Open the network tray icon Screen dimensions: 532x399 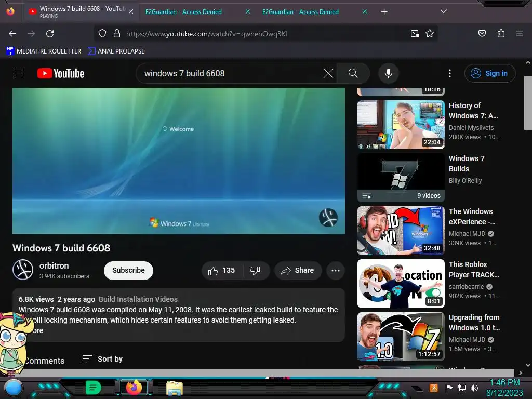point(462,388)
